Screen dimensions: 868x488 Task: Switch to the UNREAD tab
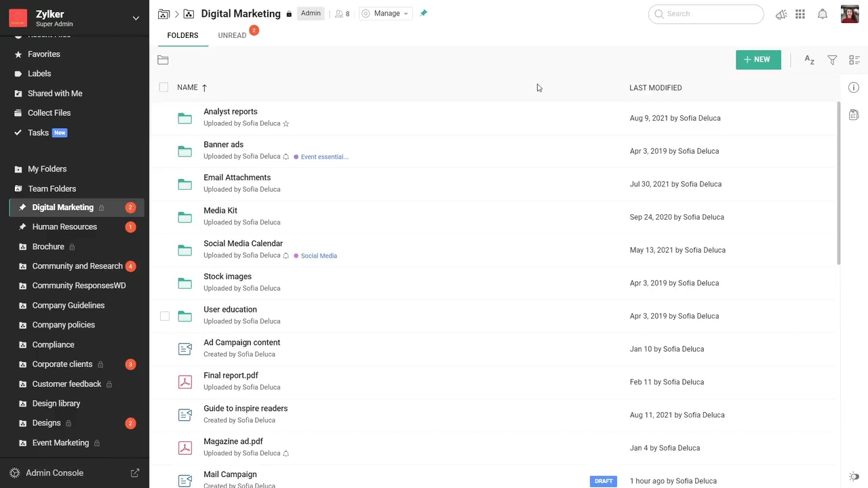[x=232, y=35]
